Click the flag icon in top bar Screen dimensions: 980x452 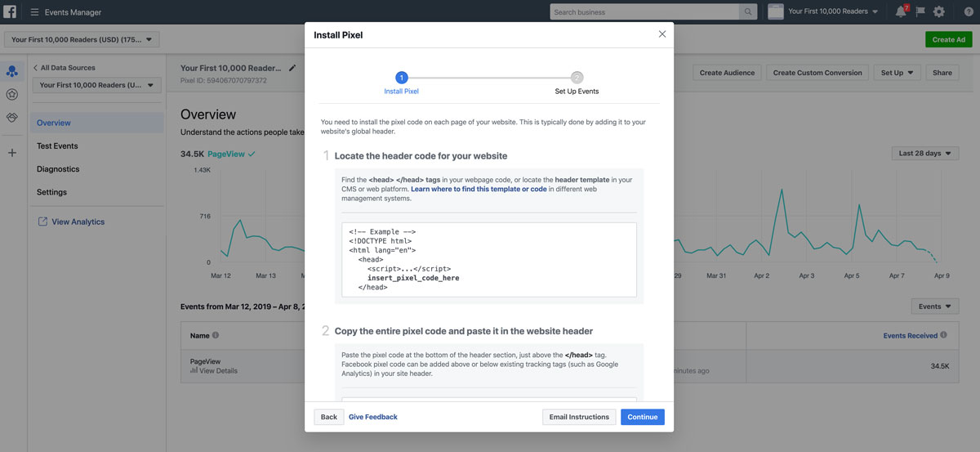pyautogui.click(x=920, y=12)
